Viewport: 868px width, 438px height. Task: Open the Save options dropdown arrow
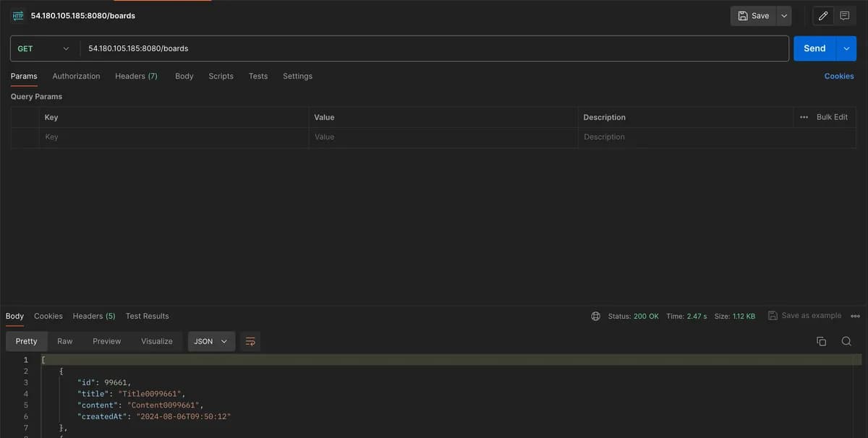[784, 16]
